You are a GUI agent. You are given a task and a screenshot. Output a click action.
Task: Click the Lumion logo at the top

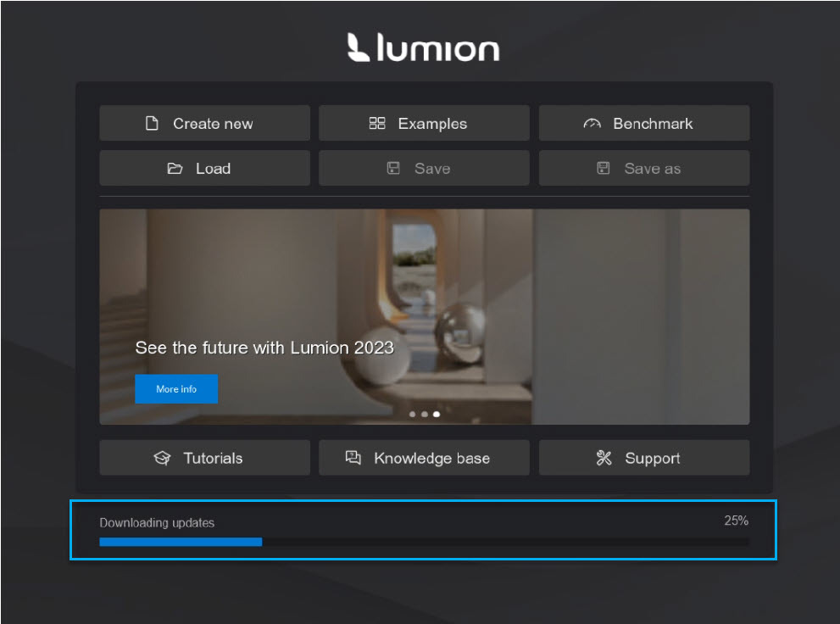(x=423, y=48)
